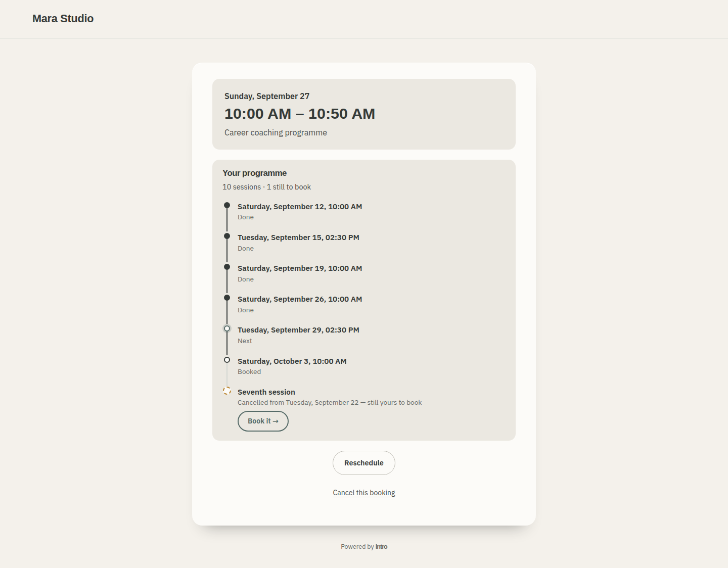The width and height of the screenshot is (728, 568).
Task: Click the 'Done' status under September 12
Action: point(246,217)
